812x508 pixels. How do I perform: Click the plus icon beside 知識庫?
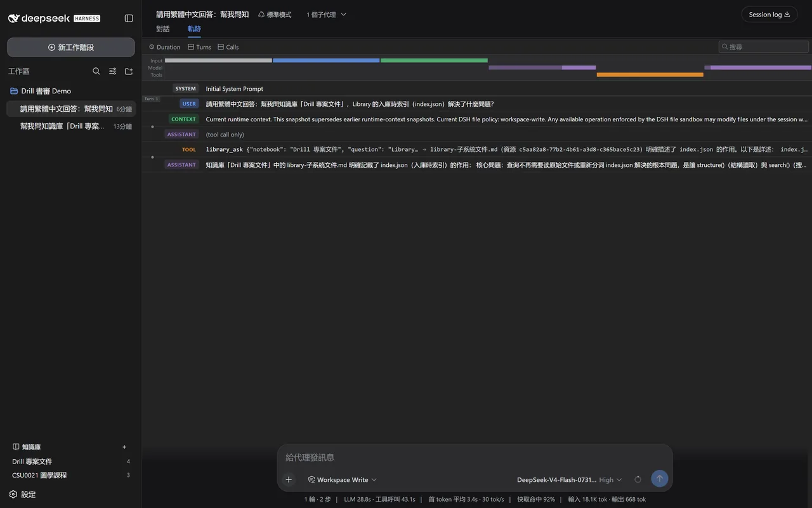click(x=124, y=447)
